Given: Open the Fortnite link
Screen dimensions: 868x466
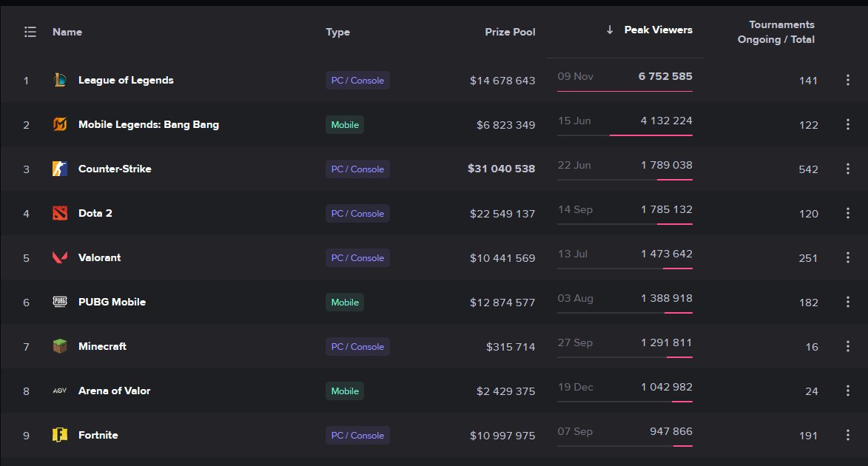Looking at the screenshot, I should 98,435.
